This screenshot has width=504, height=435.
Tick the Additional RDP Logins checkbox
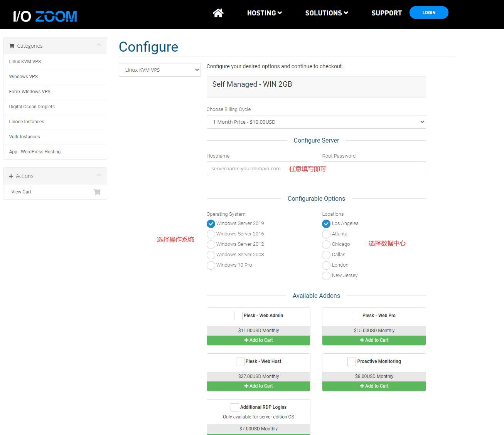point(235,408)
